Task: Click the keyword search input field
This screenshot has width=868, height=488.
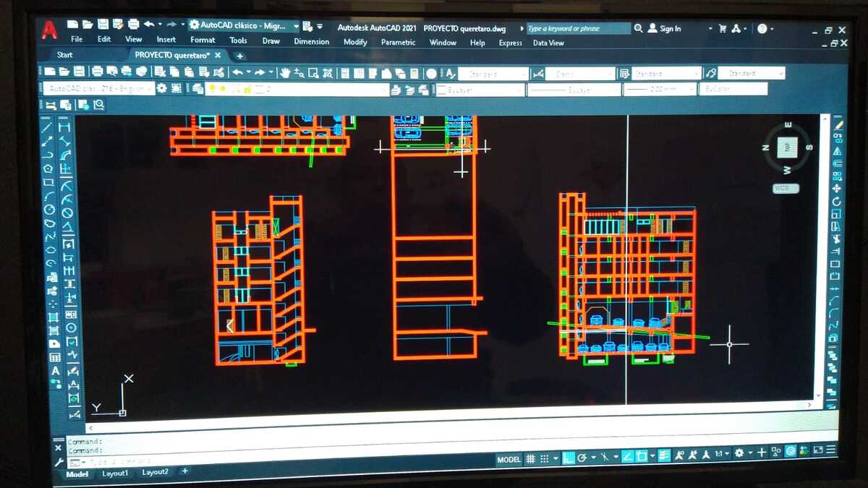Action: click(578, 29)
